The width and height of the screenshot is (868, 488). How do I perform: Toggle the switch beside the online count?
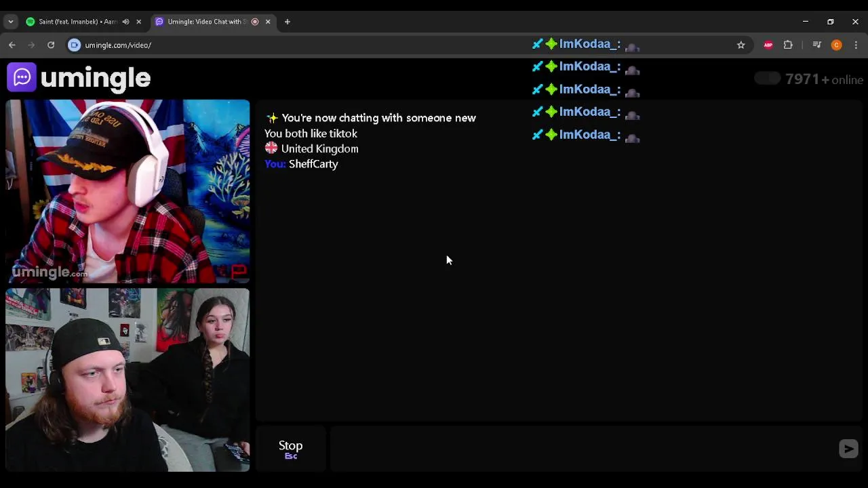point(768,79)
